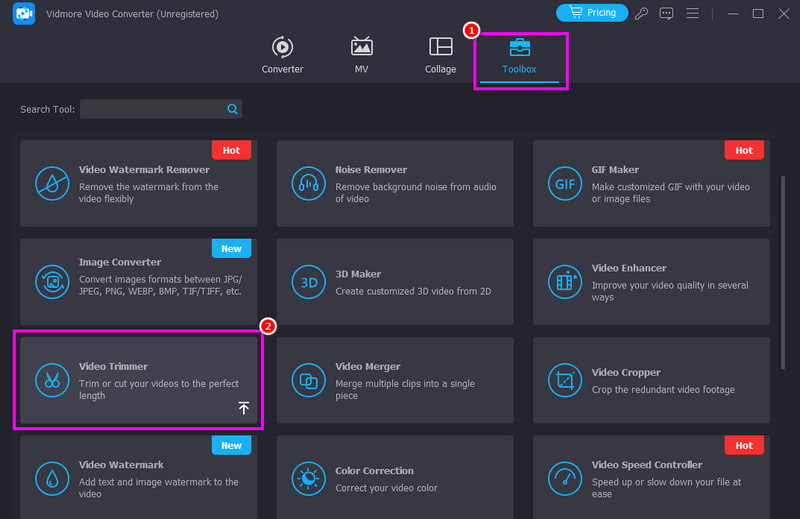Open the hamburger menu in title bar
This screenshot has width=800, height=519.
[692, 13]
